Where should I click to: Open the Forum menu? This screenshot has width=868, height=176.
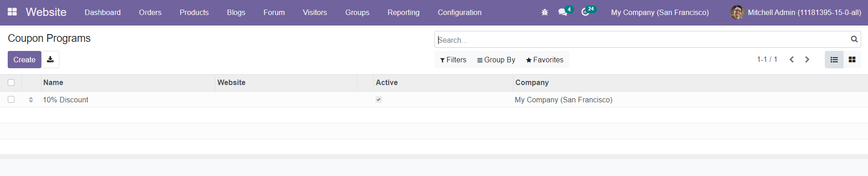274,12
